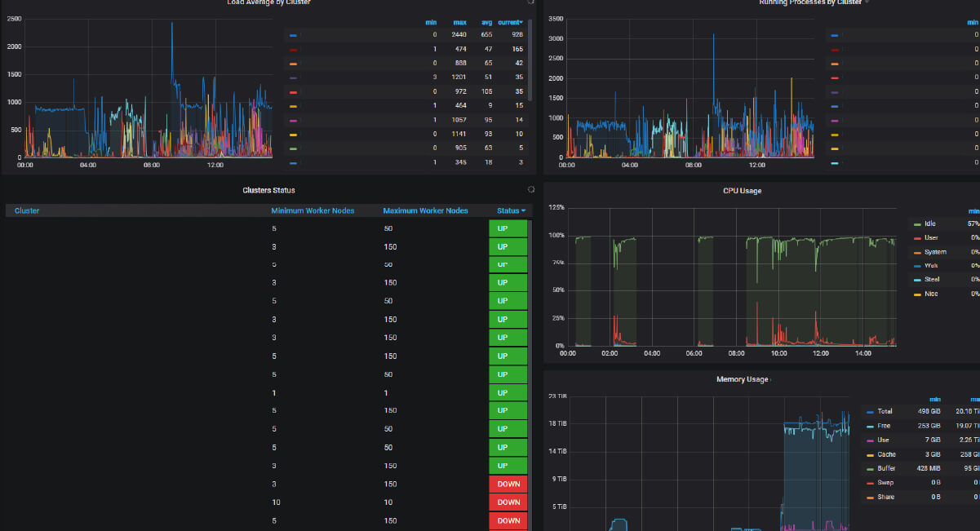
Task: Toggle the Nice series in CPU legend
Action: point(931,294)
